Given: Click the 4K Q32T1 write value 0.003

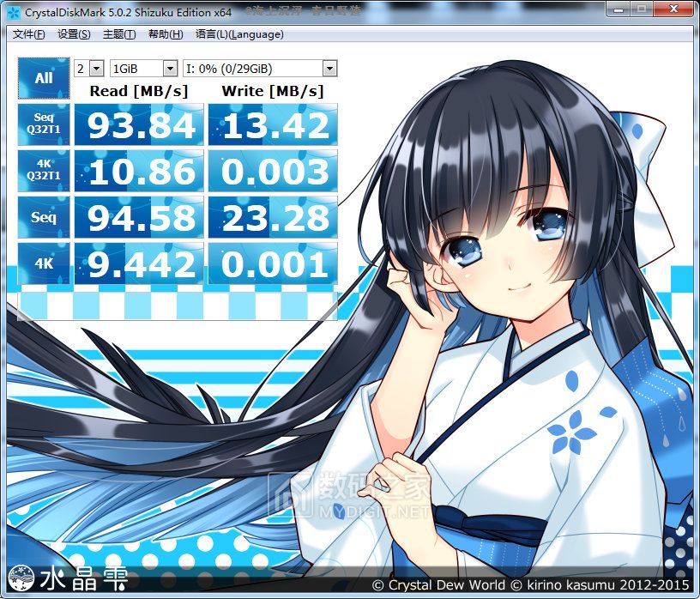Looking at the screenshot, I should click(x=273, y=171).
